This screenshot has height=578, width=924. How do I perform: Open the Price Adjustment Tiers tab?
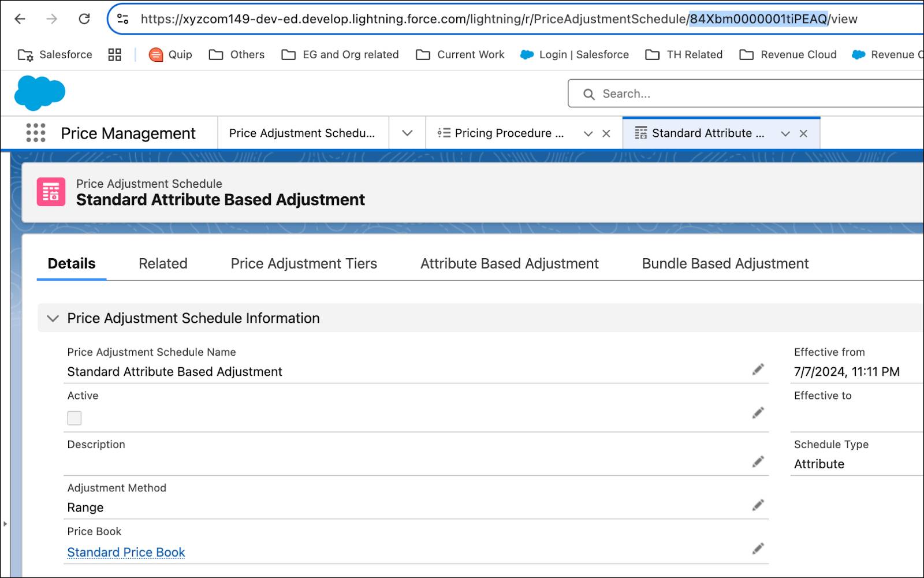[304, 264]
